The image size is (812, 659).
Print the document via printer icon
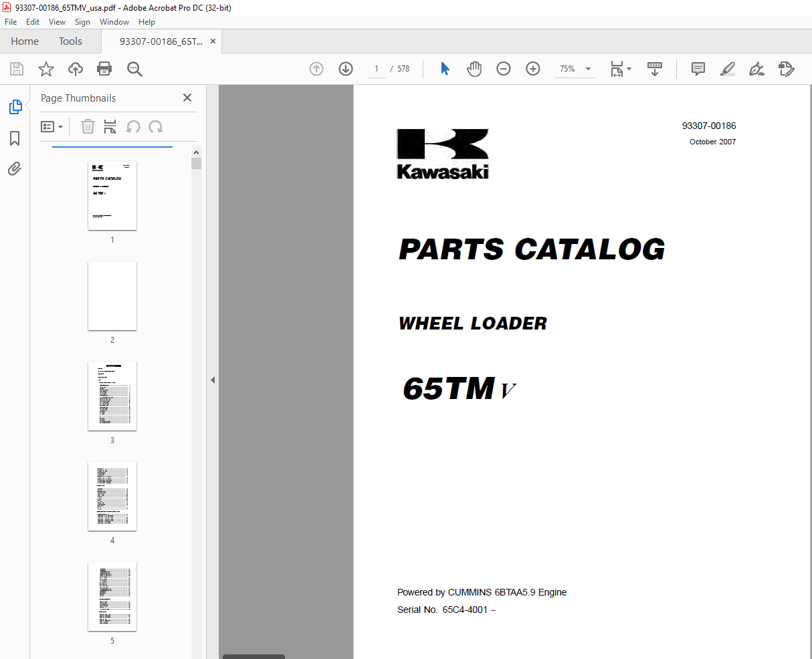point(104,69)
